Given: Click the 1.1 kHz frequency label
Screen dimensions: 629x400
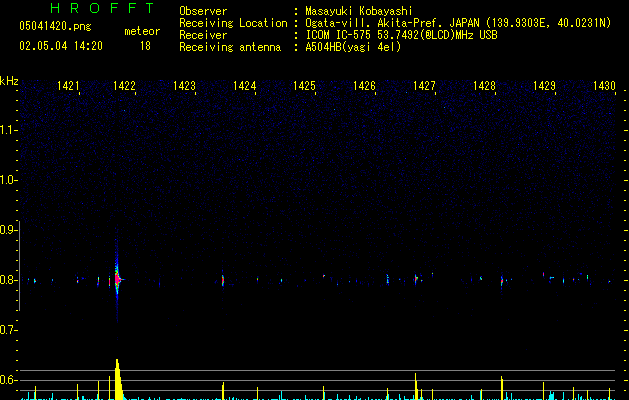Looking at the screenshot, I should 8,130.
